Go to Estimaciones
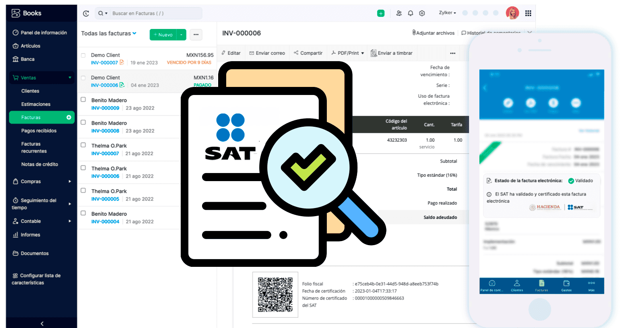 tap(36, 104)
